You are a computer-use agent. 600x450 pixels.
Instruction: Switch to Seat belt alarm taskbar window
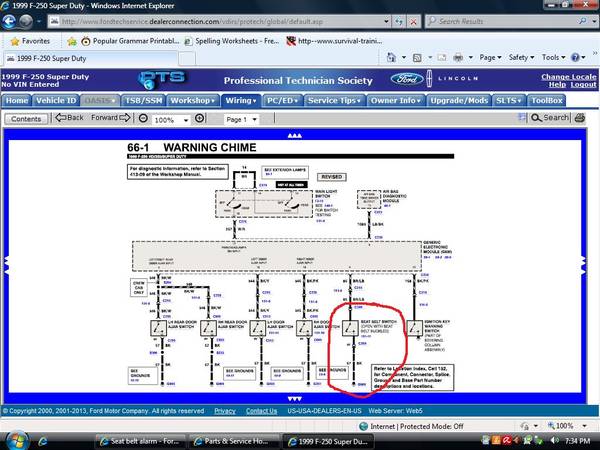(140, 441)
